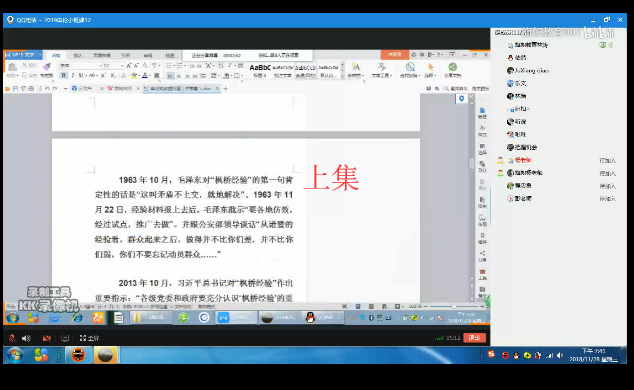Click the orange button in WPS title bar

395,55
